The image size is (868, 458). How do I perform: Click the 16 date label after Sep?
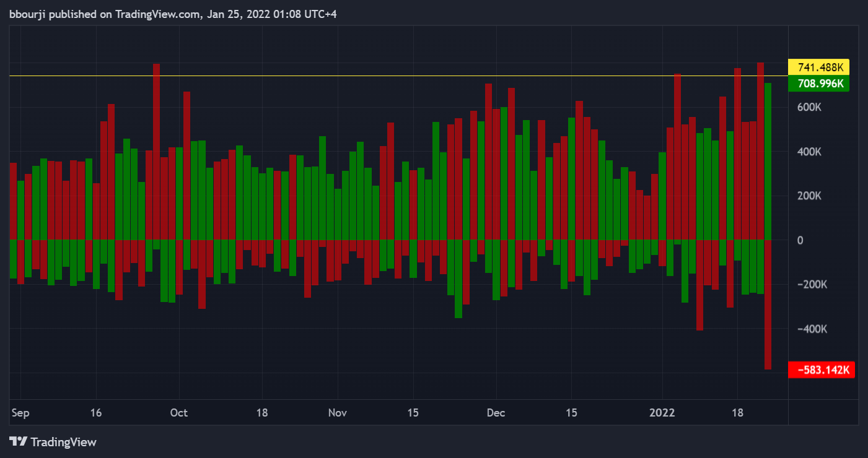click(95, 413)
